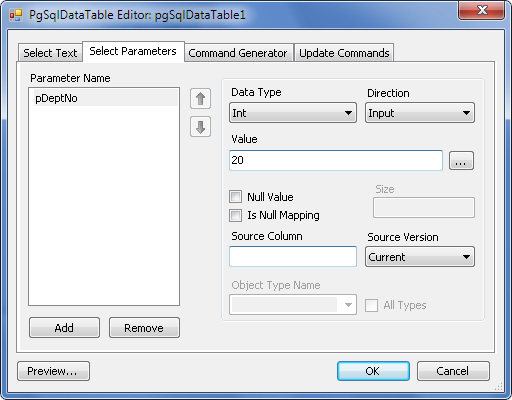Open the Data Type dropdown
The width and height of the screenshot is (512, 400).
293,113
